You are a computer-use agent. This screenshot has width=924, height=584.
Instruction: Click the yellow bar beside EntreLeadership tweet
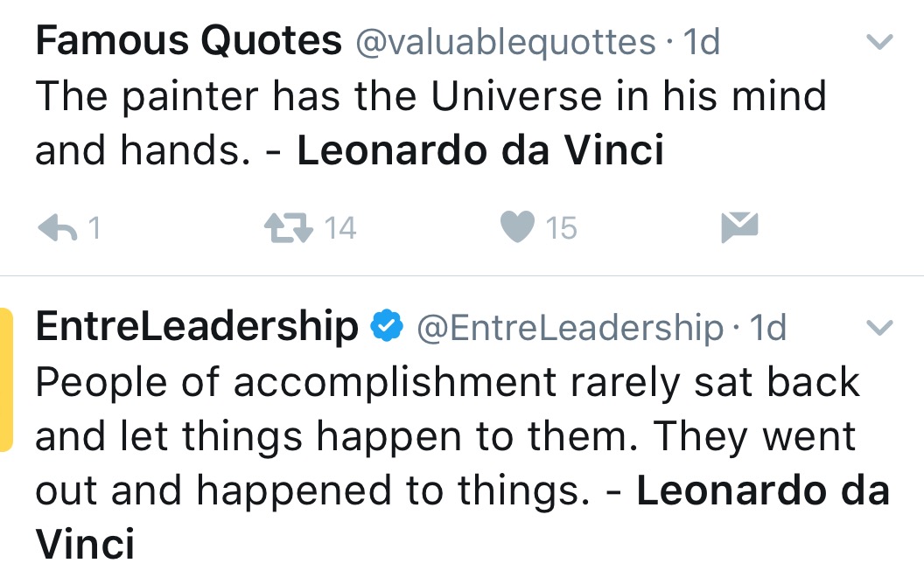coord(6,379)
